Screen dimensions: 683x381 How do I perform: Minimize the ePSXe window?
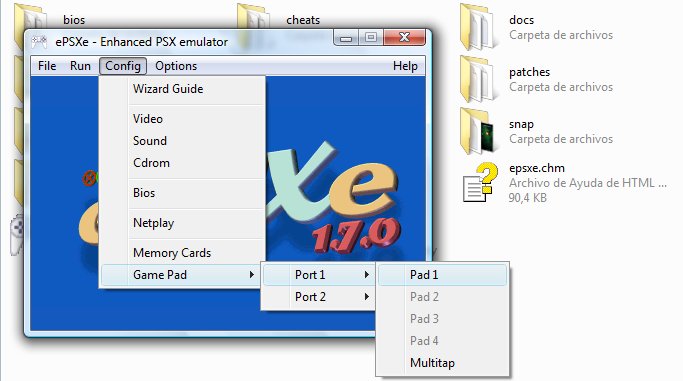(346, 37)
